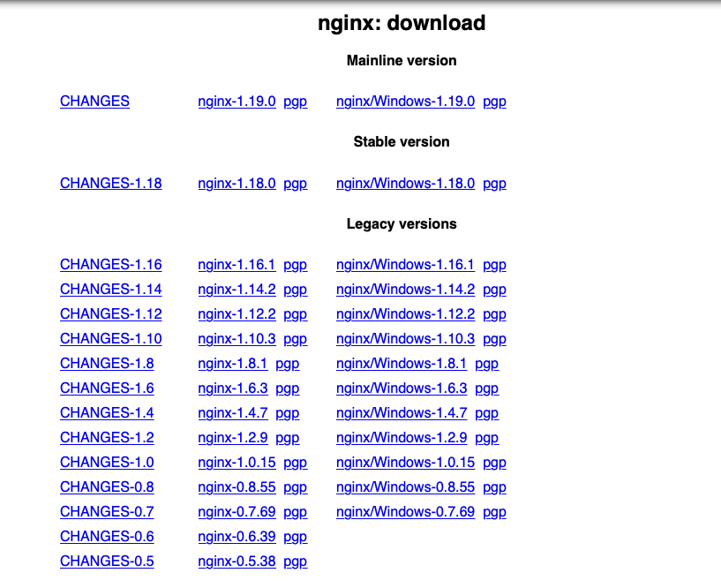This screenshot has width=721, height=588.
Task: Open CHANGES-1.14 link
Action: (111, 290)
